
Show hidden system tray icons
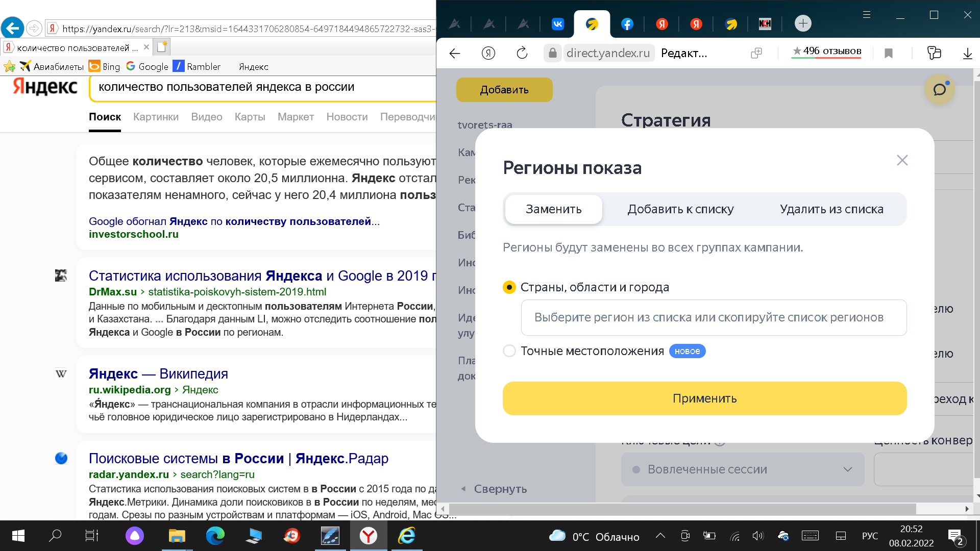tap(660, 536)
